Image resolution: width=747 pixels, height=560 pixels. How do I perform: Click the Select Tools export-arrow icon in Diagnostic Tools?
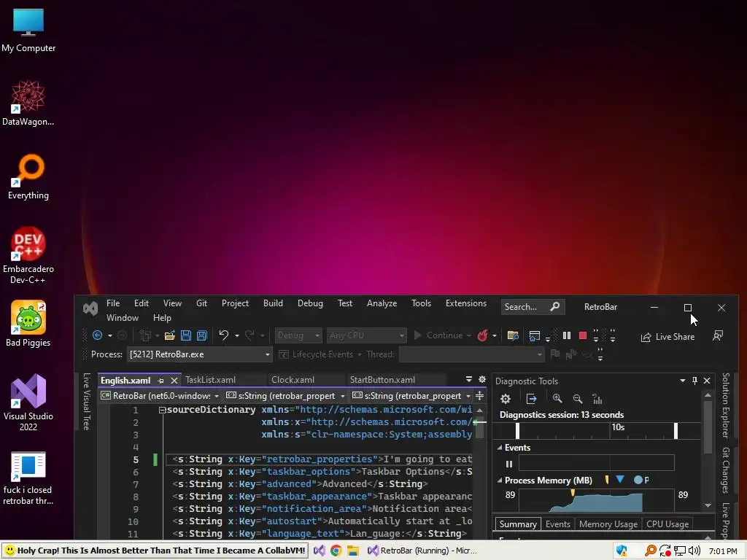click(x=531, y=399)
